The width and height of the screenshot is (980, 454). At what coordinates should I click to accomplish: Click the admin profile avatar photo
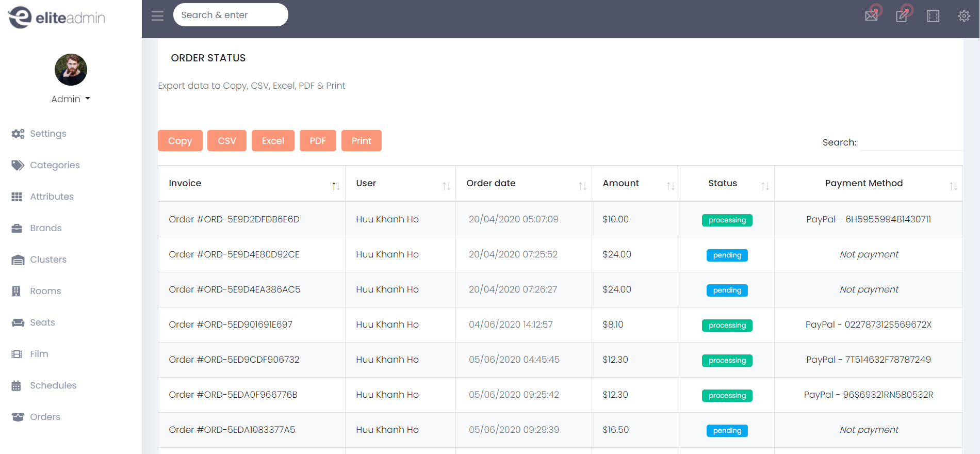coord(71,70)
